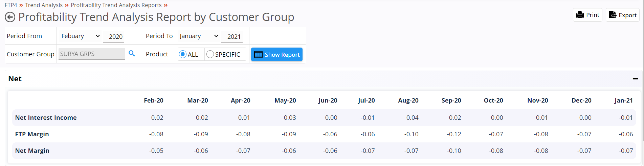Click the Customer Group SURYA GRPS field
Viewport: 644px width, 166px height.
(92, 54)
